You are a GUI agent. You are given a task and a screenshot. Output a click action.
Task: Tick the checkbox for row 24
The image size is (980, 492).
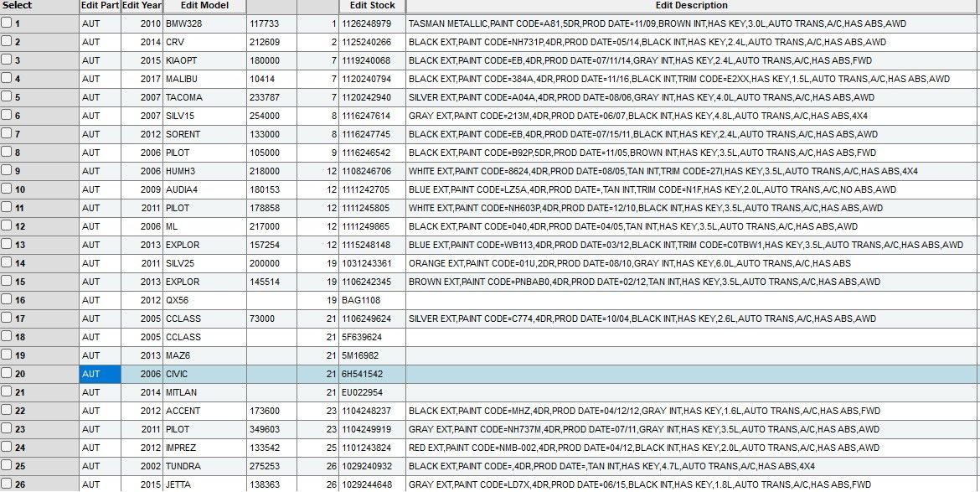(6, 448)
